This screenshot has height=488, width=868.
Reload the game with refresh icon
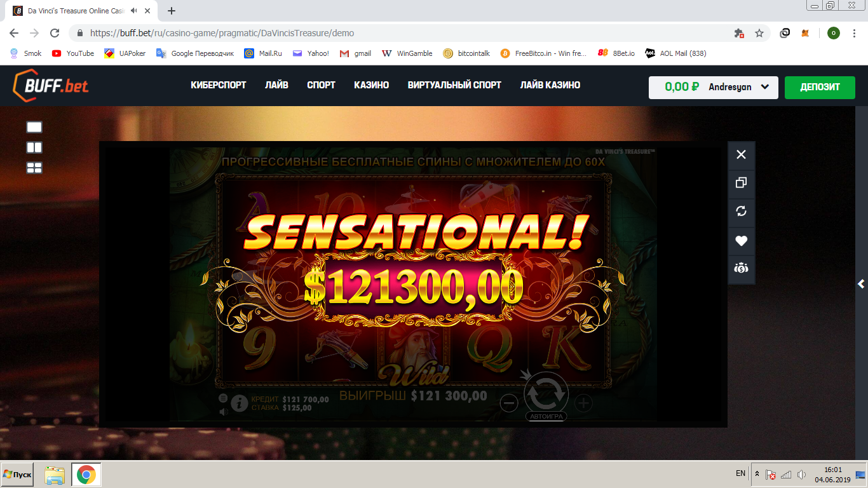point(741,212)
